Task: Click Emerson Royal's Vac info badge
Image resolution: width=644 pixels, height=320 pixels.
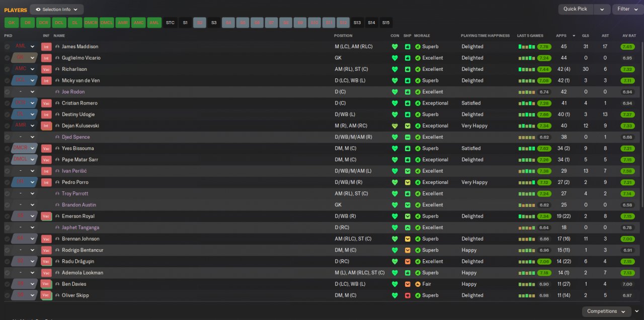Action: click(46, 217)
